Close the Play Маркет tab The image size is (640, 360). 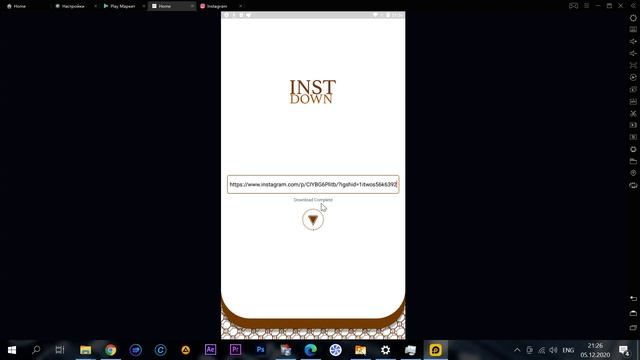coord(144,6)
